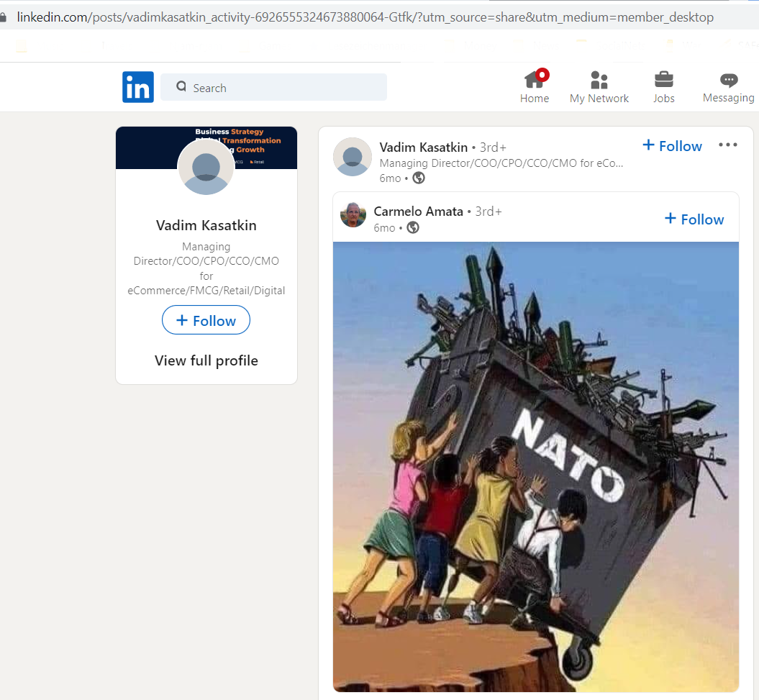Image resolution: width=759 pixels, height=700 pixels.
Task: Click Vadim Kasatkin name in sidebar card
Action: (x=206, y=226)
